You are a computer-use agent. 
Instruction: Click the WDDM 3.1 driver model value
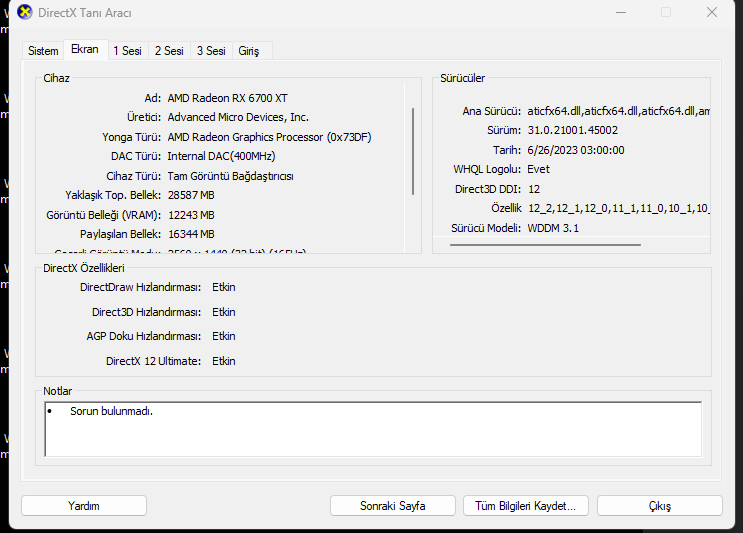pos(553,228)
